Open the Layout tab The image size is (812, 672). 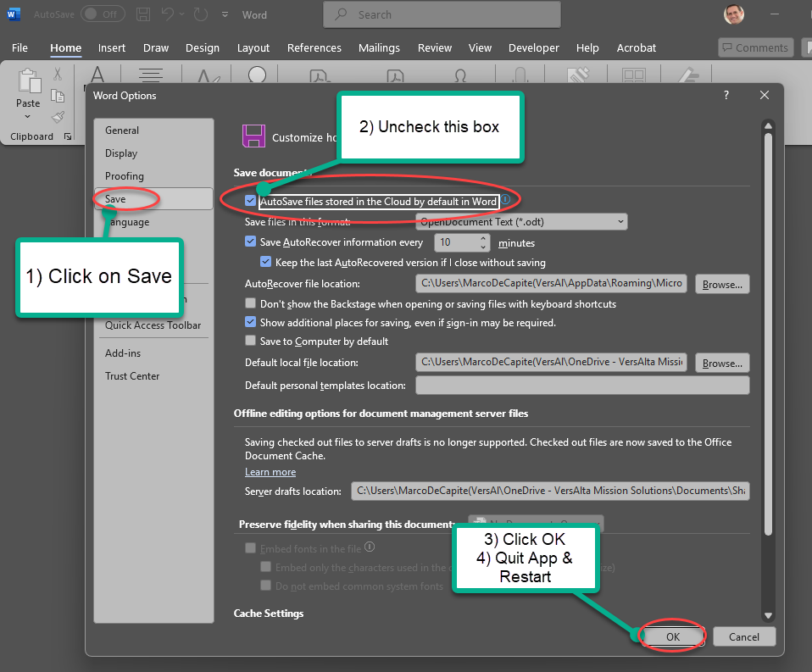click(253, 47)
